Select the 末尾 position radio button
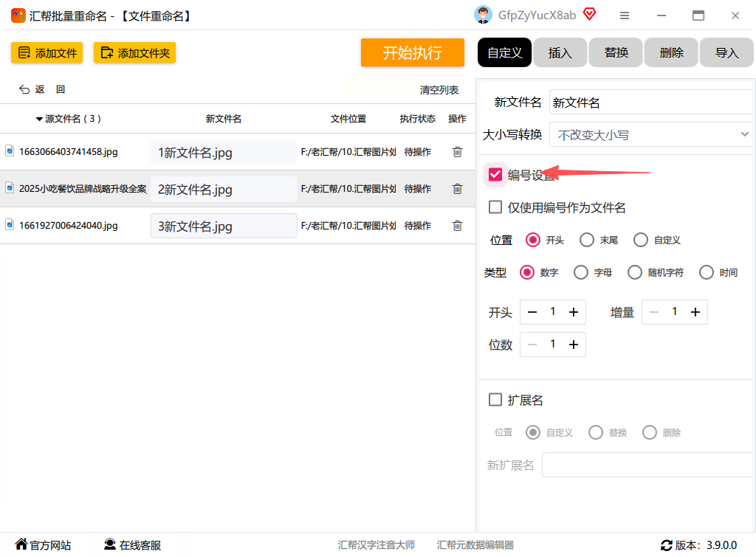The width and height of the screenshot is (756, 557). [x=587, y=240]
